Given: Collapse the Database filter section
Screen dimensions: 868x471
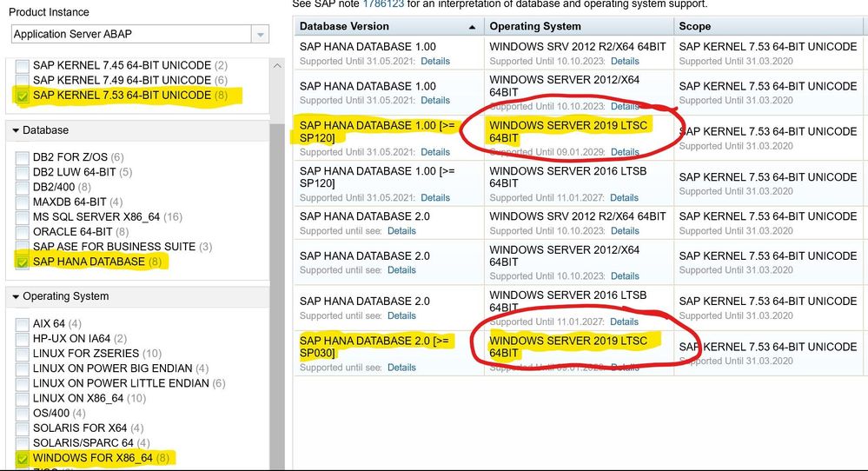Looking at the screenshot, I should pos(16,130).
